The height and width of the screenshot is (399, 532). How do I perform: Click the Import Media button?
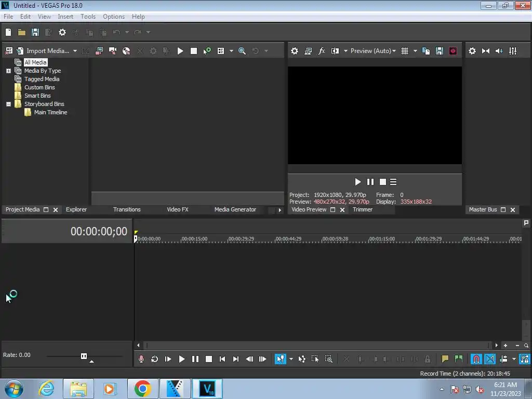pyautogui.click(x=43, y=51)
